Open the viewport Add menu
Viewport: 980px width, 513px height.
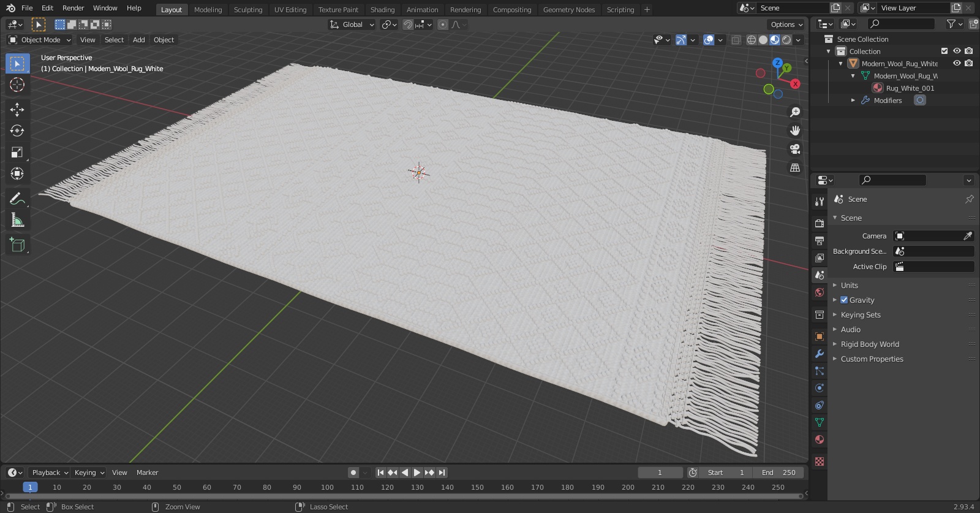[139, 40]
